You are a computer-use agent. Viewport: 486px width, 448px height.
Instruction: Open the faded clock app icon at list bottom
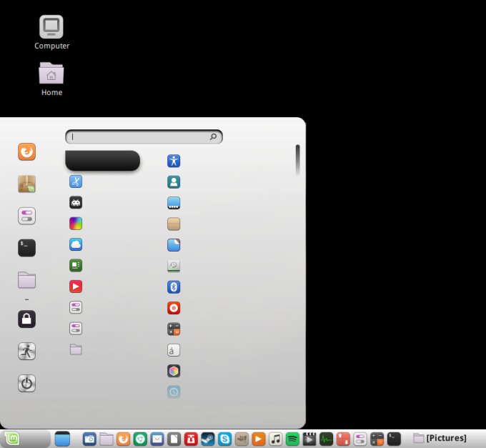coord(174,392)
